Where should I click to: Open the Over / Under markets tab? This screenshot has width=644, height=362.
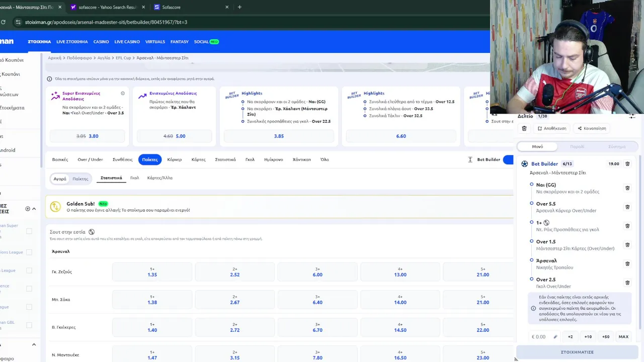(x=90, y=160)
